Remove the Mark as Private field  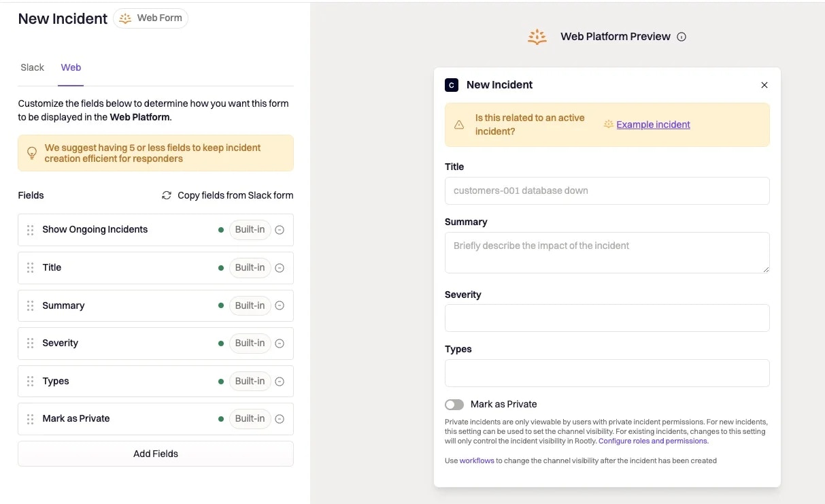[280, 419]
